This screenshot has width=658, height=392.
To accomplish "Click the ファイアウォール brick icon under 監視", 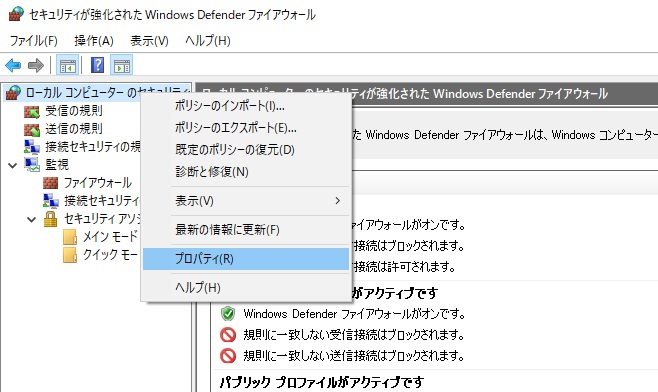I will 50,183.
